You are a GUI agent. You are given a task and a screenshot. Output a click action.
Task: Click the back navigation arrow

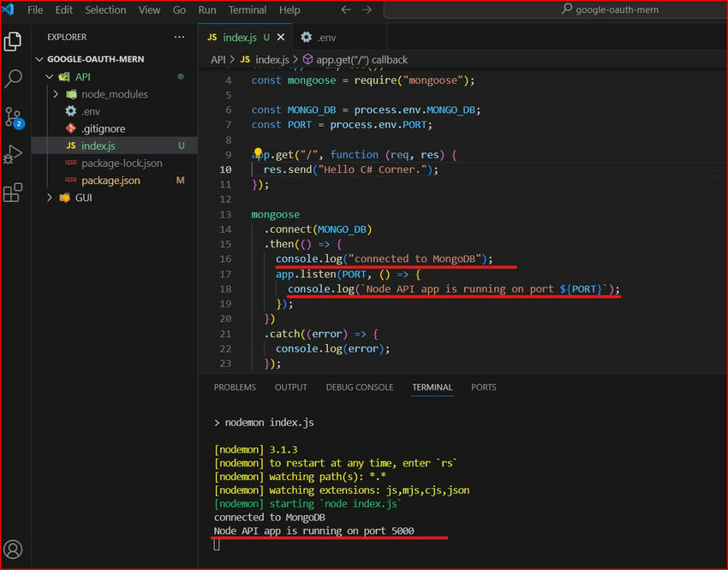coord(346,10)
